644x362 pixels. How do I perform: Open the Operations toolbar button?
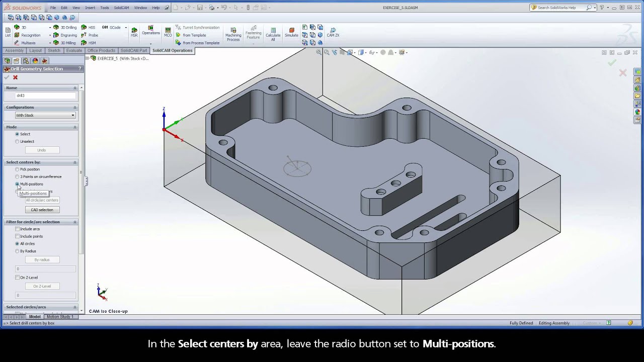[150, 30]
